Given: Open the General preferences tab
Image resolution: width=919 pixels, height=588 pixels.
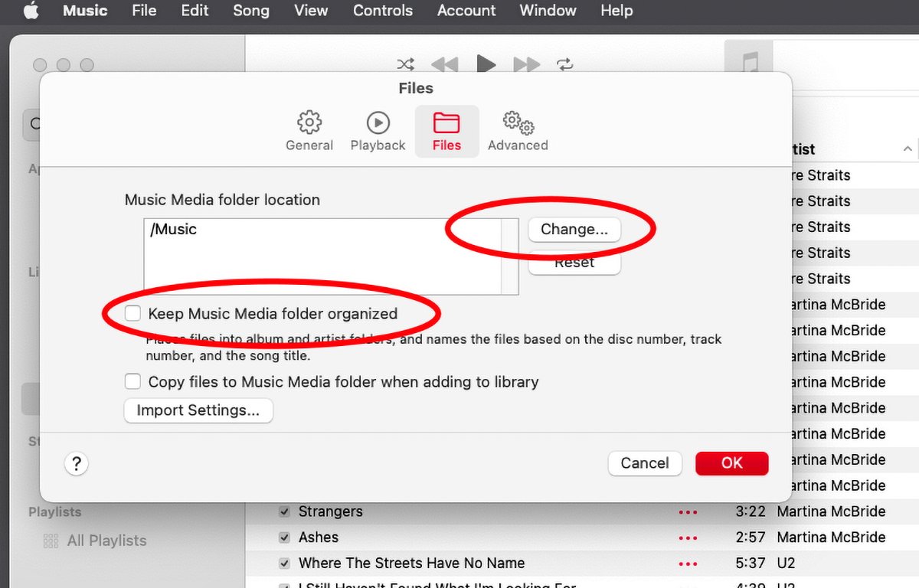Looking at the screenshot, I should click(x=309, y=131).
